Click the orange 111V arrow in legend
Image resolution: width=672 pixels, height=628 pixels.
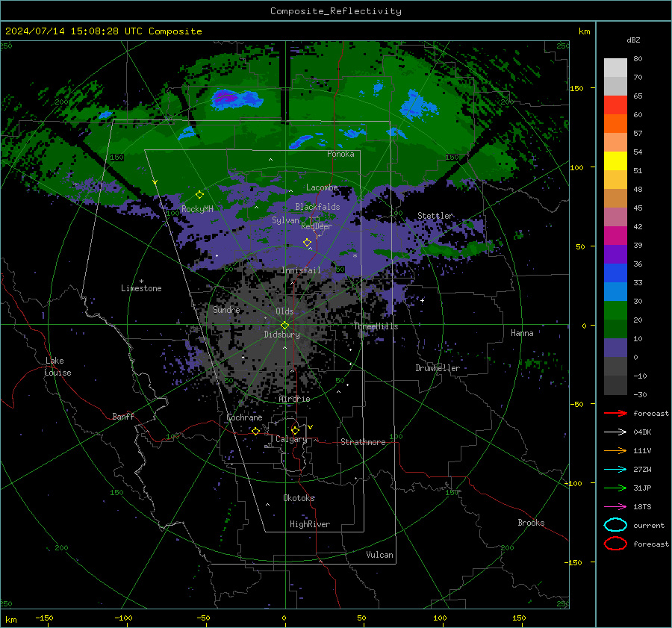615,450
